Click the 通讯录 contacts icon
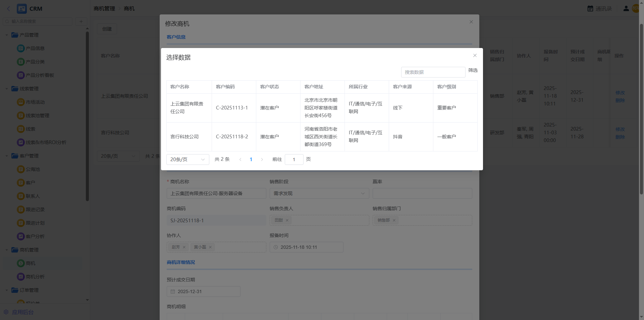 tap(590, 9)
